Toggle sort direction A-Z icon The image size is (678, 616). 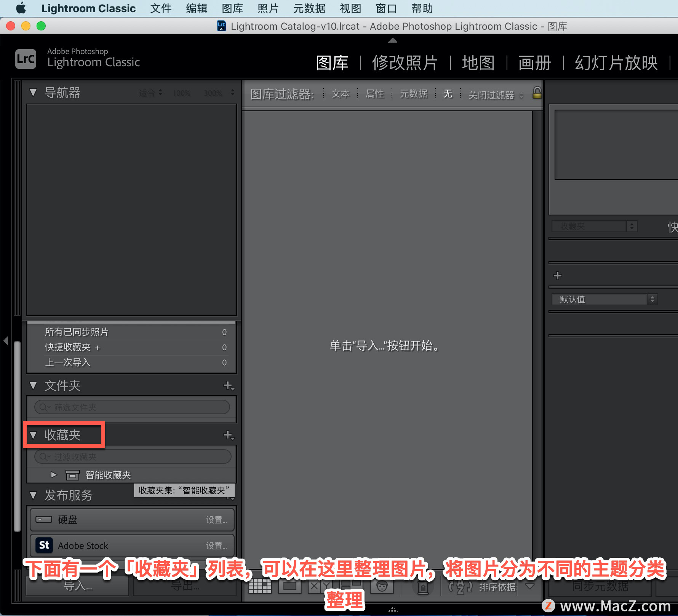(x=461, y=587)
